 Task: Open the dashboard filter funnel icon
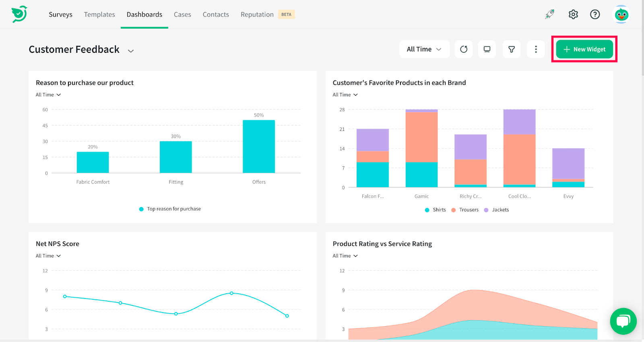click(512, 49)
